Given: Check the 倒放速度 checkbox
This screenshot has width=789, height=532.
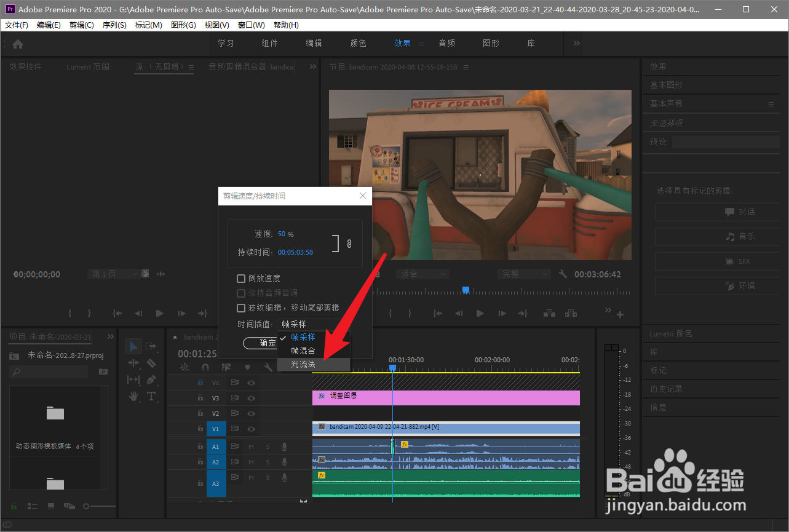Looking at the screenshot, I should coord(241,279).
